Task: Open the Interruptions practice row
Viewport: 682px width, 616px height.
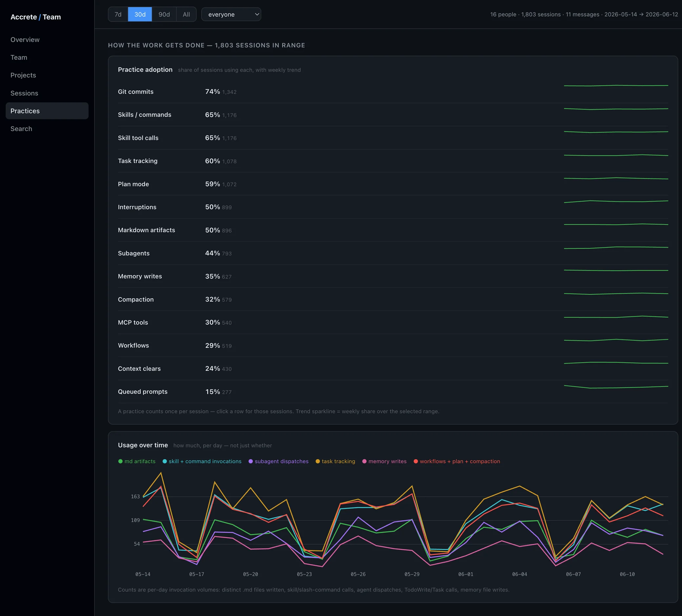Action: (x=393, y=207)
